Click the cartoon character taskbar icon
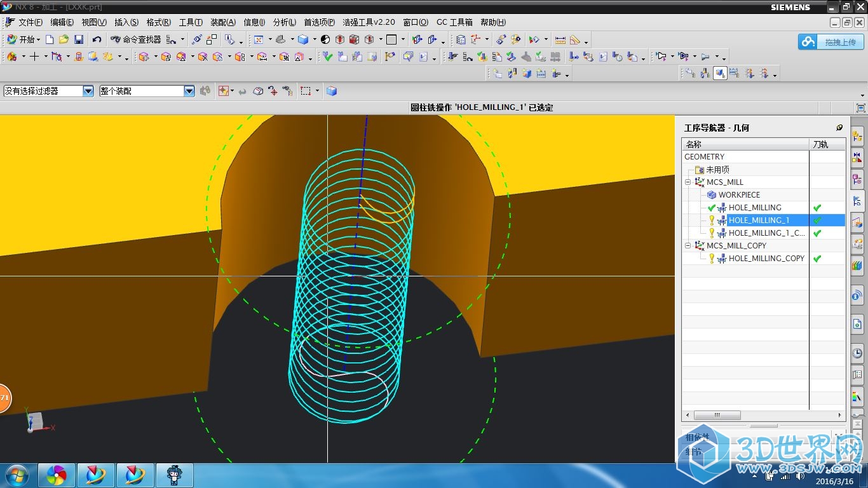The height and width of the screenshot is (488, 868). (x=174, y=475)
